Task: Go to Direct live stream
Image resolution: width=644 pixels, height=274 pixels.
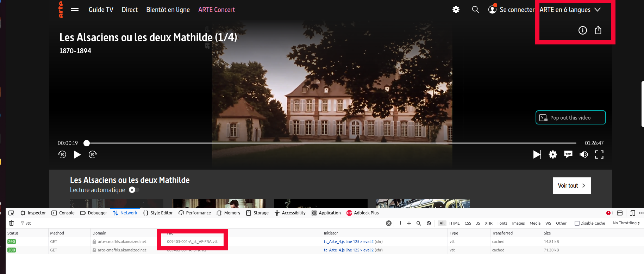Action: tap(130, 10)
